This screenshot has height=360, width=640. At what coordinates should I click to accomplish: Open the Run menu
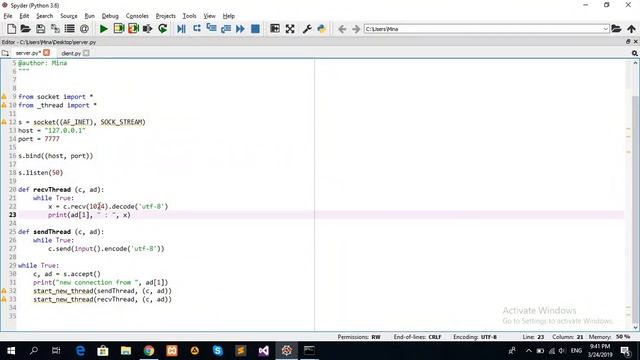[x=89, y=16]
